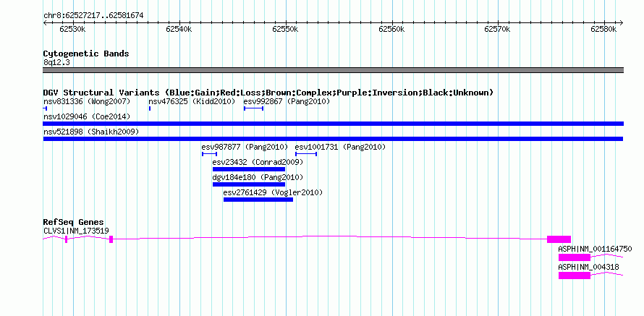Click the ASPH|NM_004318 gene label
The width and height of the screenshot is (644, 316).
pos(588,267)
